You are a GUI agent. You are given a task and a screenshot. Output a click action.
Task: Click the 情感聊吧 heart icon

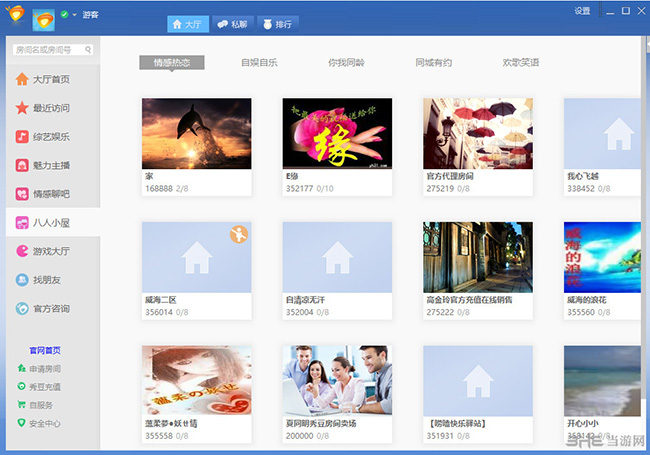click(21, 194)
